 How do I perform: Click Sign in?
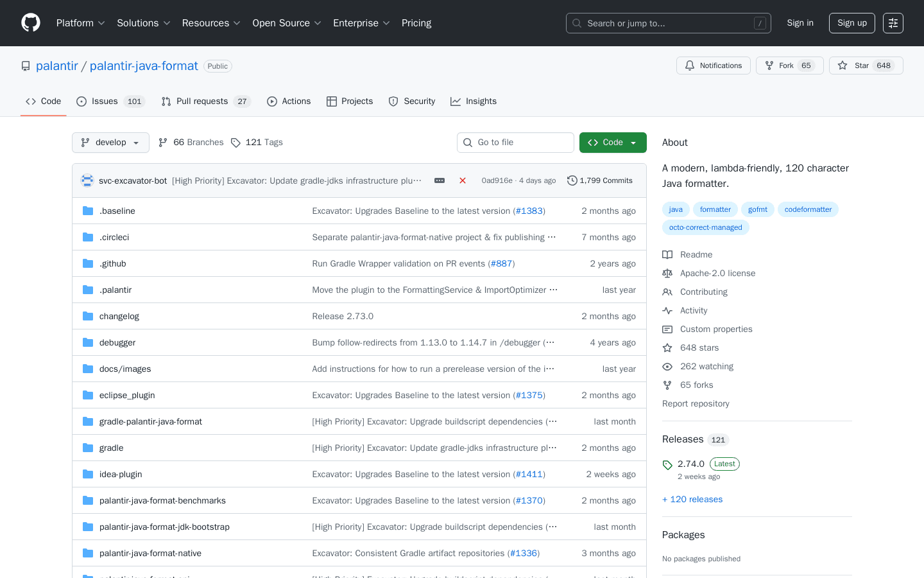800,23
